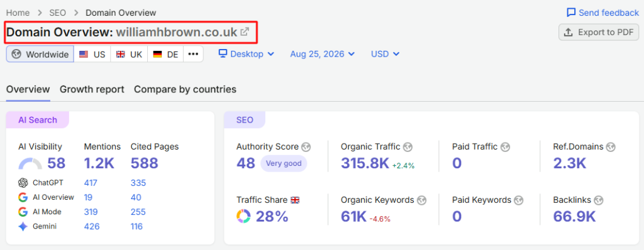The width and height of the screenshot is (644, 250).
Task: Click the globe icon next to Backlinks
Action: pos(599,200)
